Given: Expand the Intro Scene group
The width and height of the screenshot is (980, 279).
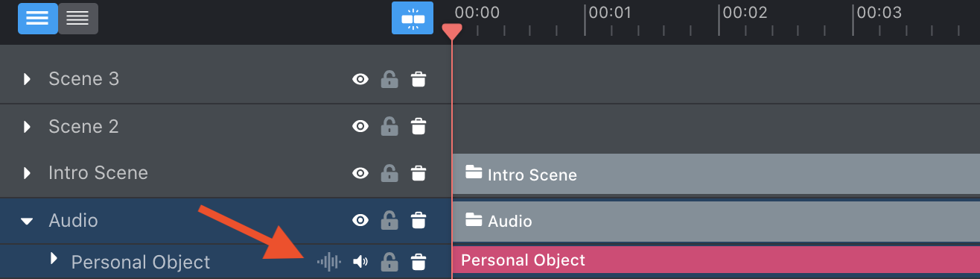Looking at the screenshot, I should point(28,173).
